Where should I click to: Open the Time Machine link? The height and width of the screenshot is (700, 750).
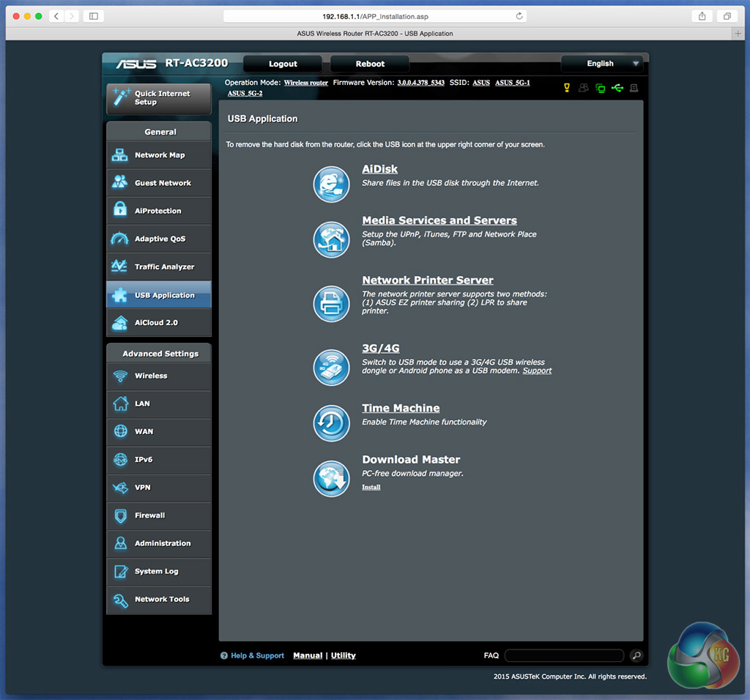(401, 408)
